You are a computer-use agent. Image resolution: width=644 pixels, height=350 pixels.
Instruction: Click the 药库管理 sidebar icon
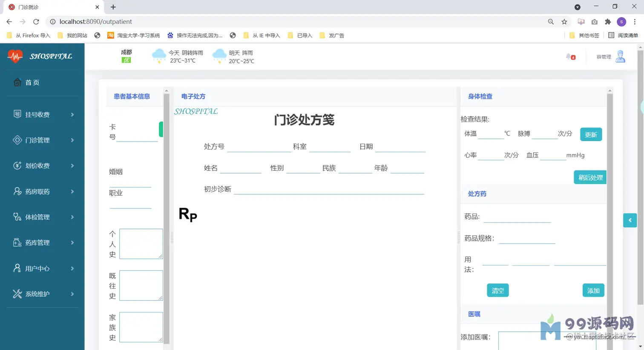coord(17,243)
